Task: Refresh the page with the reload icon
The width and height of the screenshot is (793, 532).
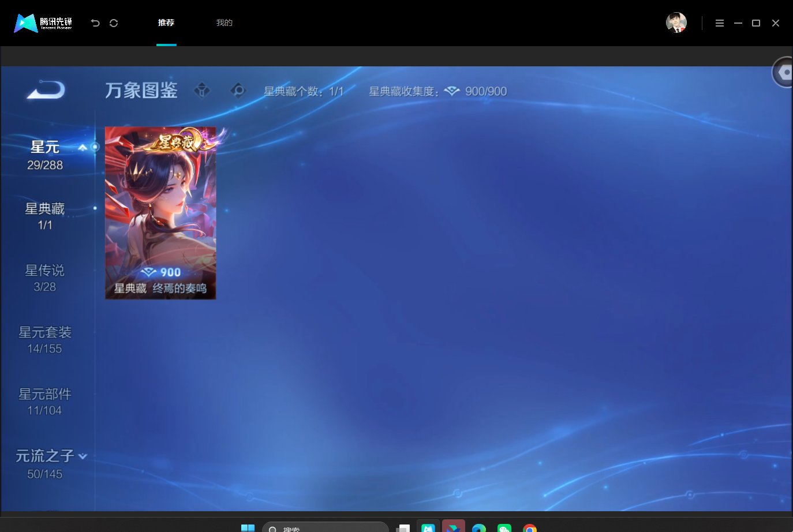Action: click(114, 23)
